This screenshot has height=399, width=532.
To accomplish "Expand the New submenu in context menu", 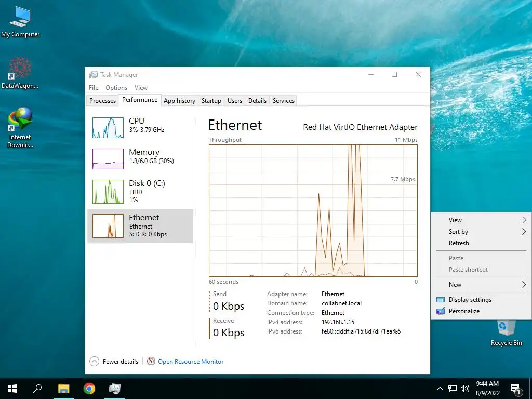I will 481,284.
